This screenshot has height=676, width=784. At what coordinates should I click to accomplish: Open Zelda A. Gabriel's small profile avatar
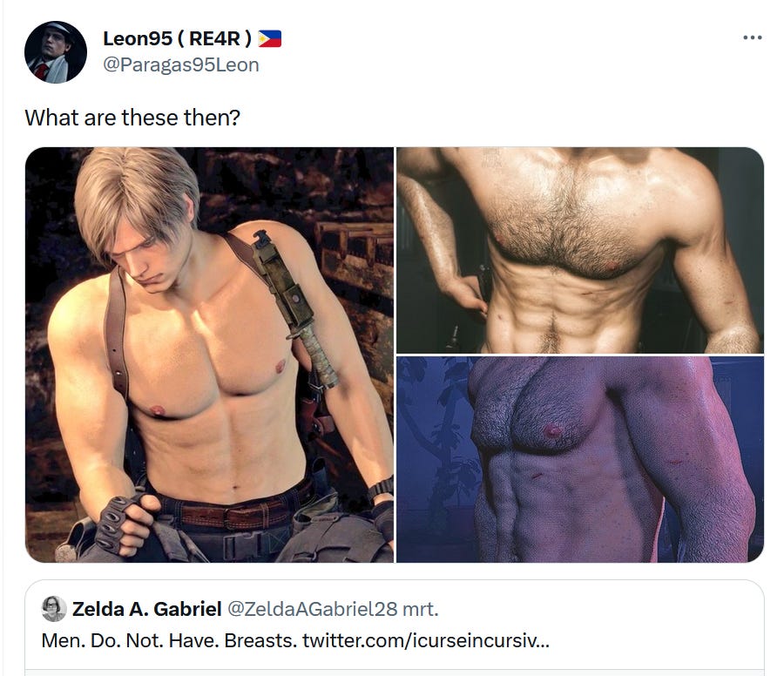(54, 609)
